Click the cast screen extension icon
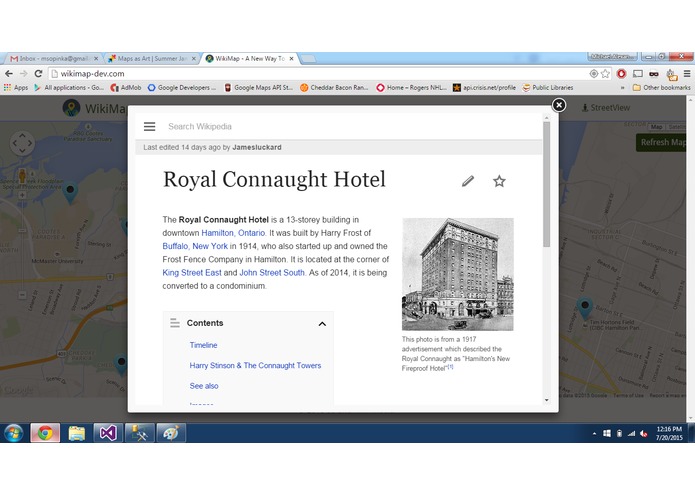The image size is (695, 494). coord(638,74)
